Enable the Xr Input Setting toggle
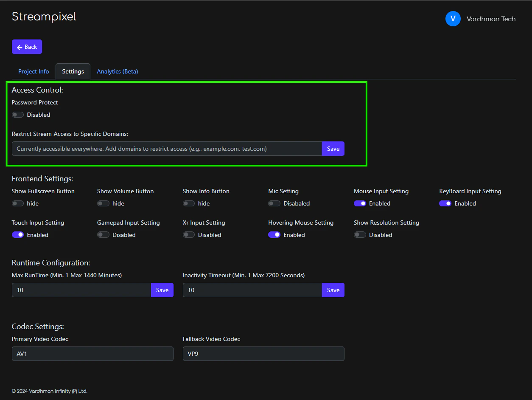The image size is (532, 400). tap(189, 235)
